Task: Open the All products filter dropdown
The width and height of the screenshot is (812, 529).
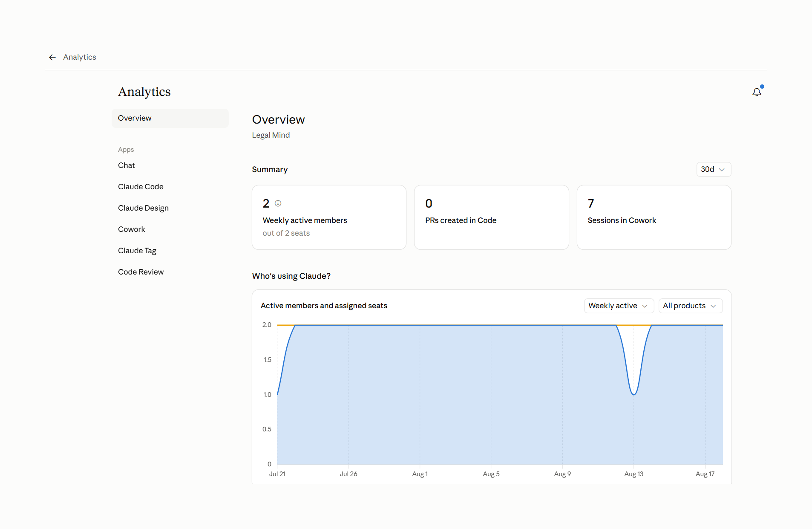Action: click(690, 306)
